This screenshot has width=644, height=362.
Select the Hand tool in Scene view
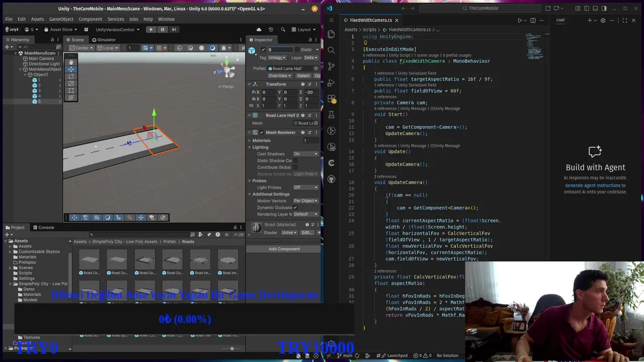point(71,62)
